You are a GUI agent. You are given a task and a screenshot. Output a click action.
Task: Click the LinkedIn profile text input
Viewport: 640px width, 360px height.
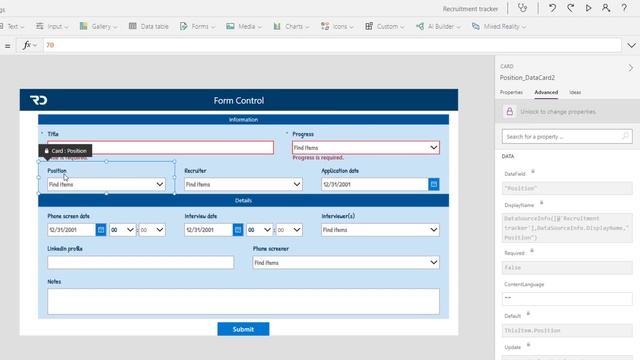click(140, 262)
